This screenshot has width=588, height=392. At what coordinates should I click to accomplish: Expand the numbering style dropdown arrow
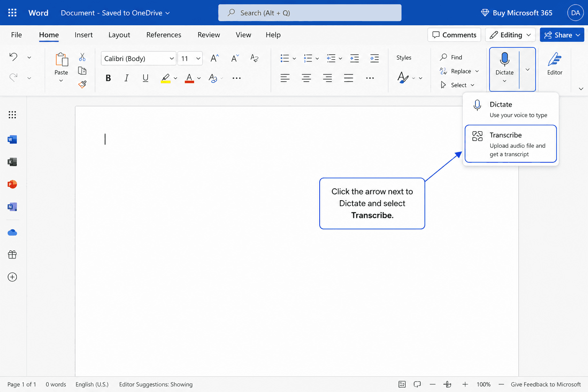(317, 59)
